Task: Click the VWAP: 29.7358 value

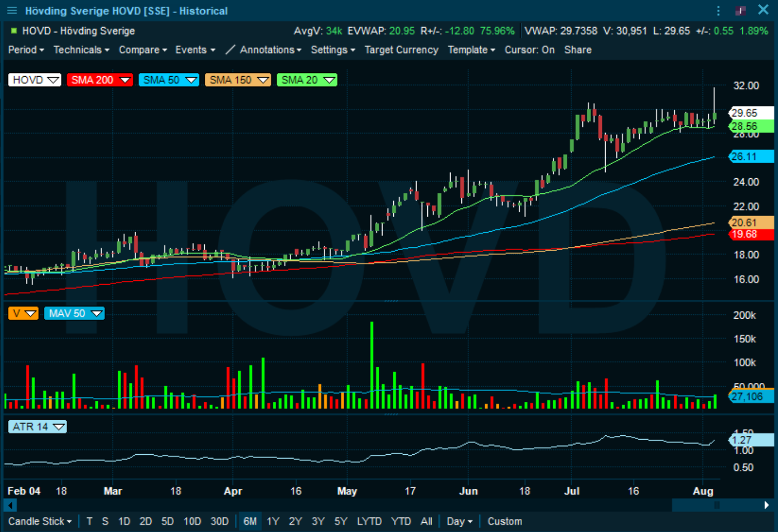Action: pyautogui.click(x=561, y=31)
